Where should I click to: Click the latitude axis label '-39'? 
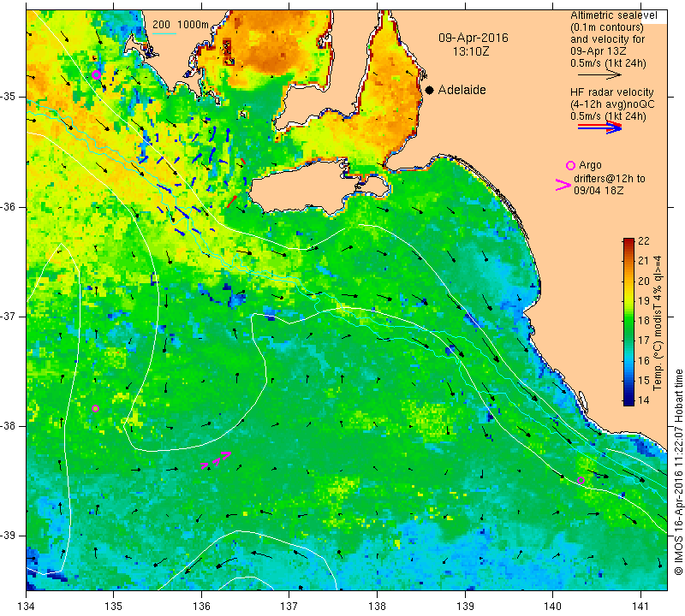(9, 536)
